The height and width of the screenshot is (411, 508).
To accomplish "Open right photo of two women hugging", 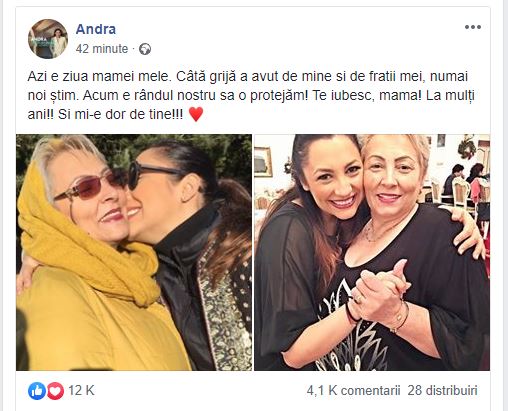I will (372, 252).
